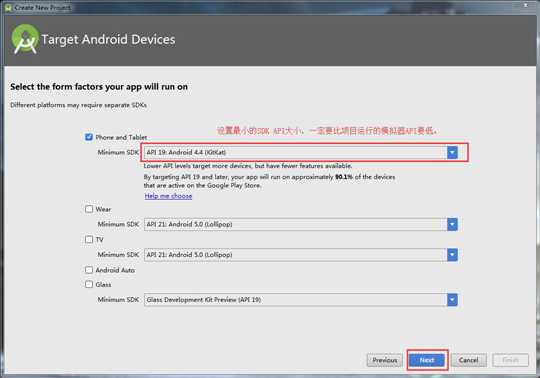Open the Help me choose link
Viewport: 540px width, 378px height.
(x=168, y=196)
